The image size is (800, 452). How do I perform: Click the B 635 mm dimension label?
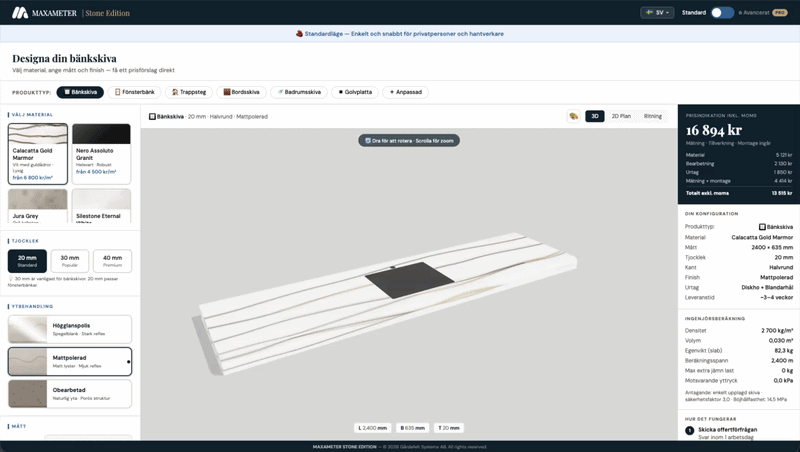pos(412,428)
